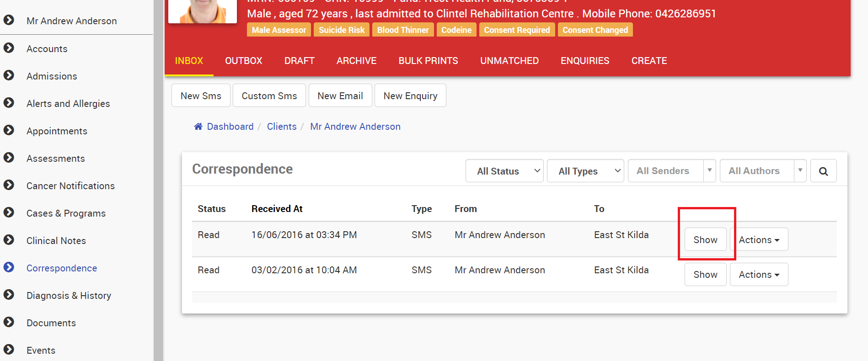This screenshot has height=361, width=868.
Task: Switch to the INBOX tab
Action: click(189, 61)
